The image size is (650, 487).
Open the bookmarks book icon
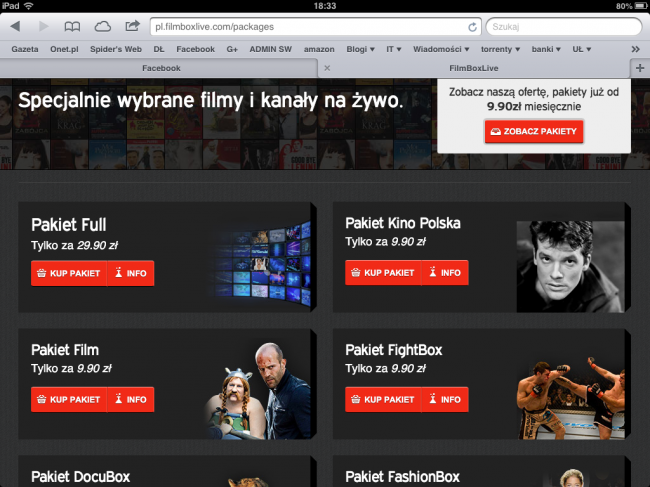tap(72, 27)
